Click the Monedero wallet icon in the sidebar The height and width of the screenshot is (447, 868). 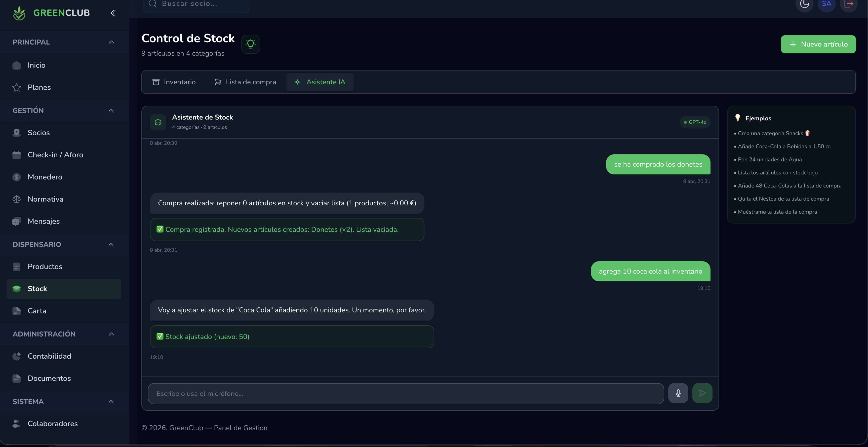(17, 177)
